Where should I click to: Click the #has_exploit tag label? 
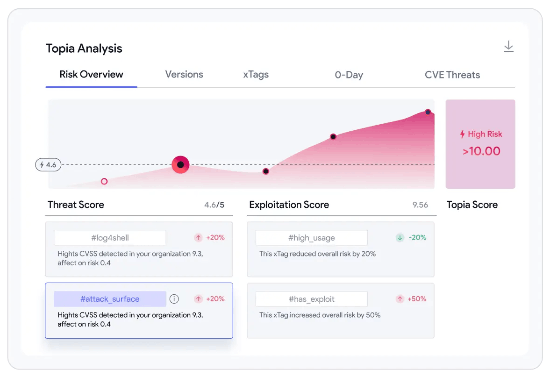coord(311,299)
